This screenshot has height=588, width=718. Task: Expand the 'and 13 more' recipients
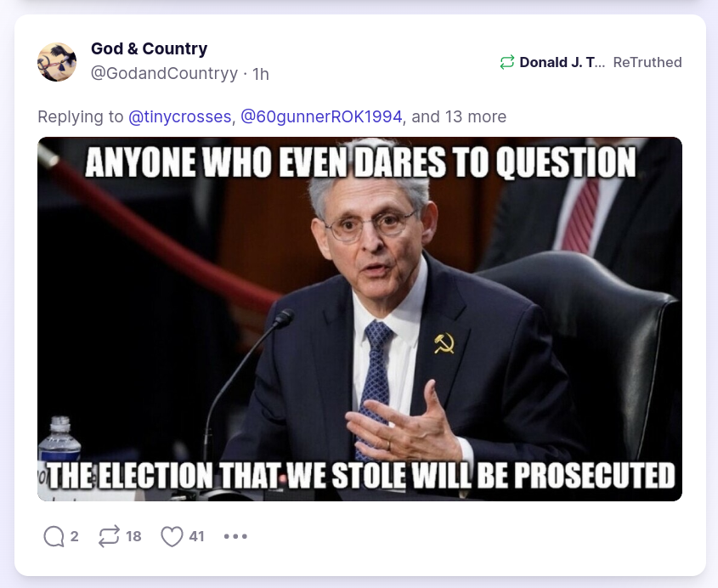pos(459,116)
